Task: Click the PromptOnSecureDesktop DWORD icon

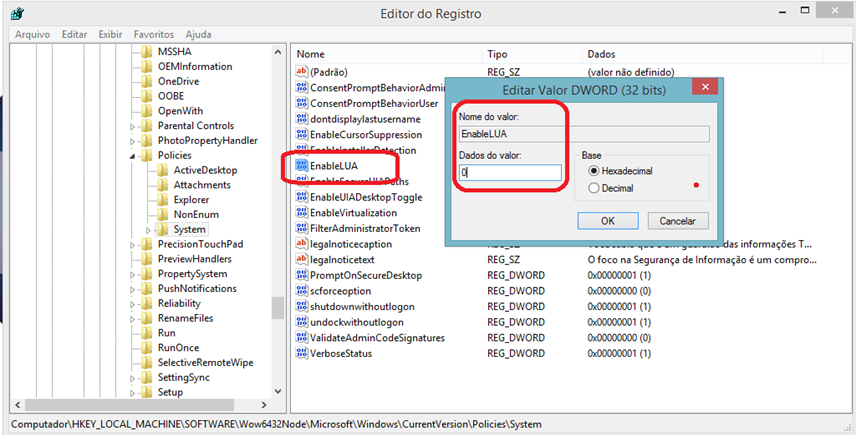Action: point(301,275)
